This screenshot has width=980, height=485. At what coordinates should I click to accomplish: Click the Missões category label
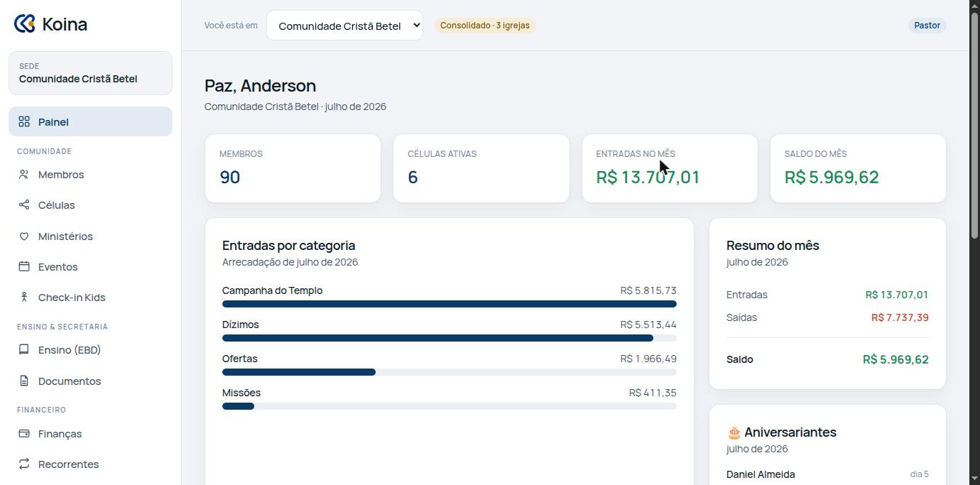pyautogui.click(x=241, y=393)
